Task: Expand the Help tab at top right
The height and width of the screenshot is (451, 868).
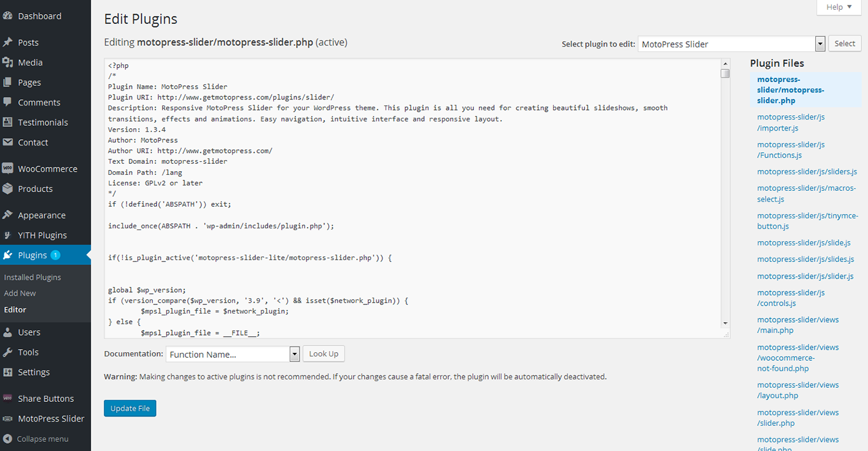Action: click(839, 7)
